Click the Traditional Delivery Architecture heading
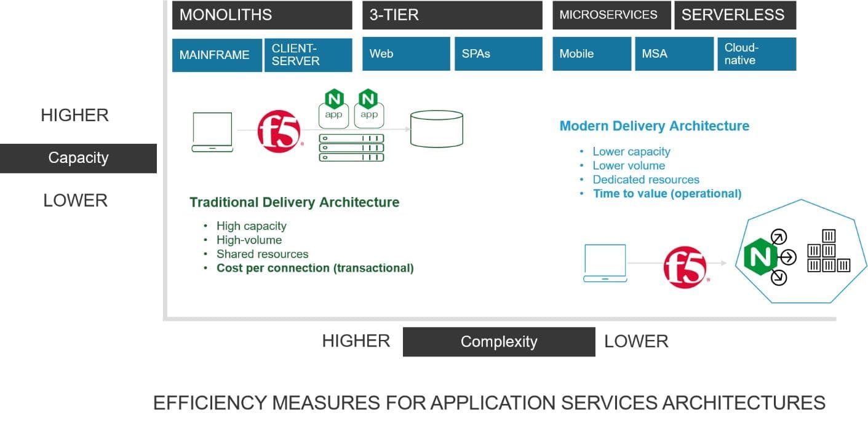 coord(294,202)
